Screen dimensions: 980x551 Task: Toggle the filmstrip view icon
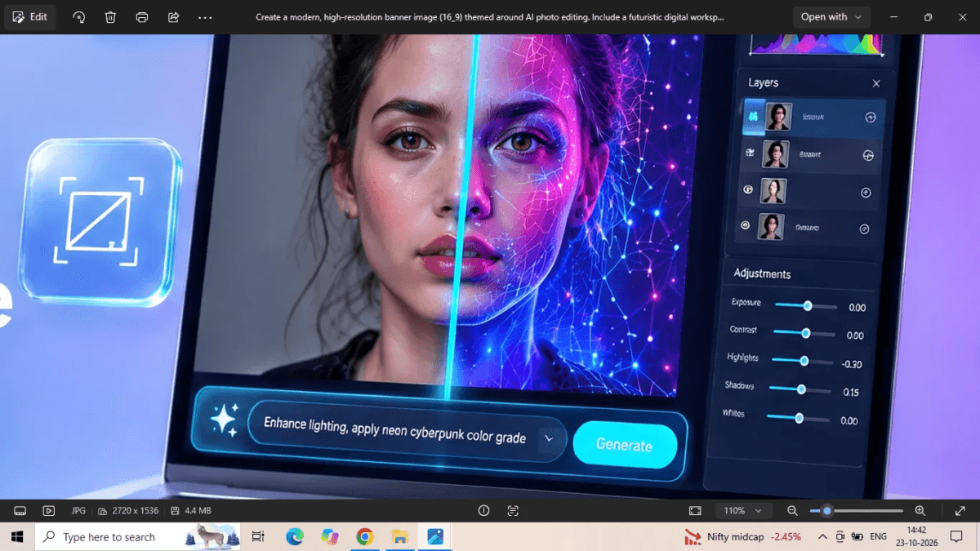(x=20, y=511)
